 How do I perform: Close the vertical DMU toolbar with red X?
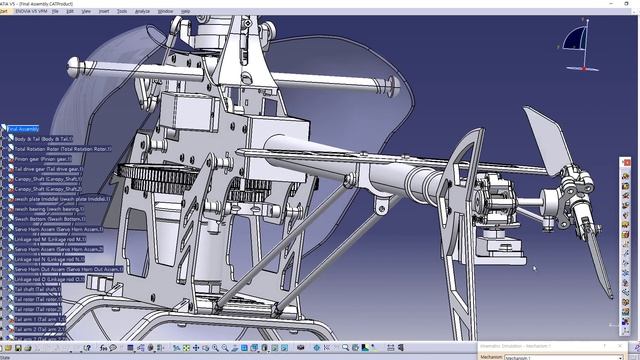627,162
